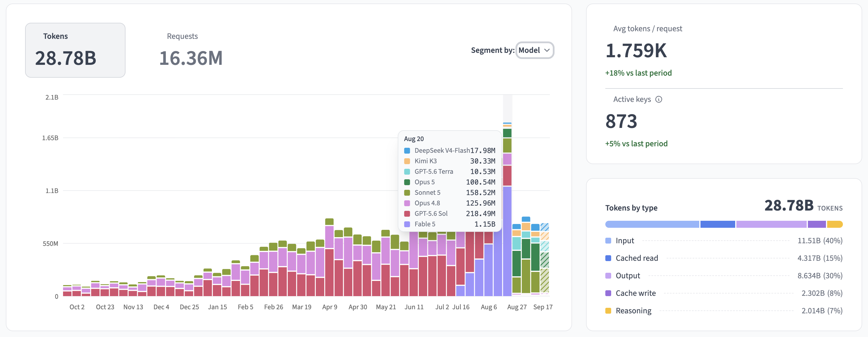
Task: Click the Fable 5 '1.15B' tooltip value
Action: 485,224
